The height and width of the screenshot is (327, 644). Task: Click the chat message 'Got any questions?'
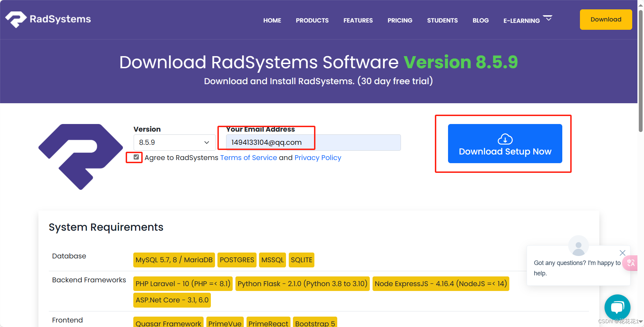click(x=577, y=268)
